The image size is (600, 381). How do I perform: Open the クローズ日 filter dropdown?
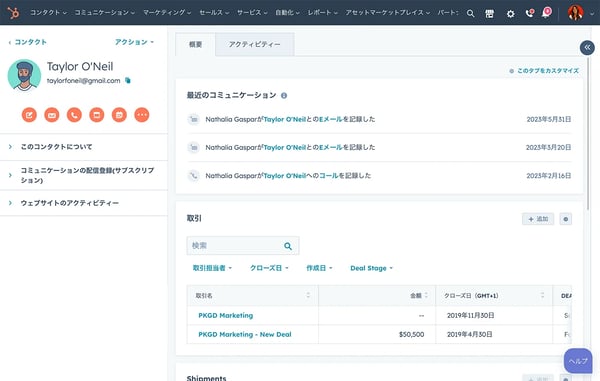pyautogui.click(x=269, y=268)
